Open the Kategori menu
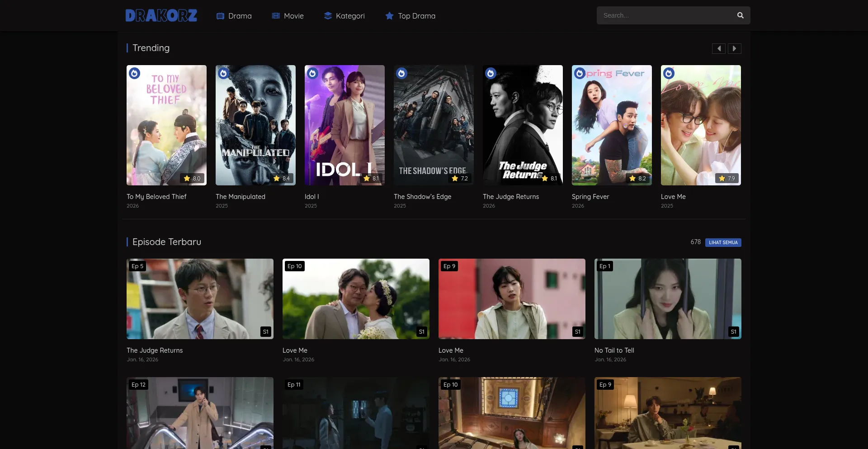The width and height of the screenshot is (868, 449). (344, 16)
